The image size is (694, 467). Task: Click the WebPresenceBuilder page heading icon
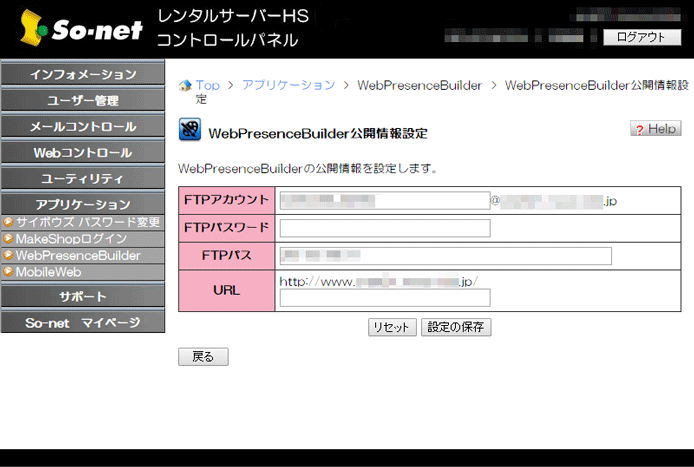(189, 131)
